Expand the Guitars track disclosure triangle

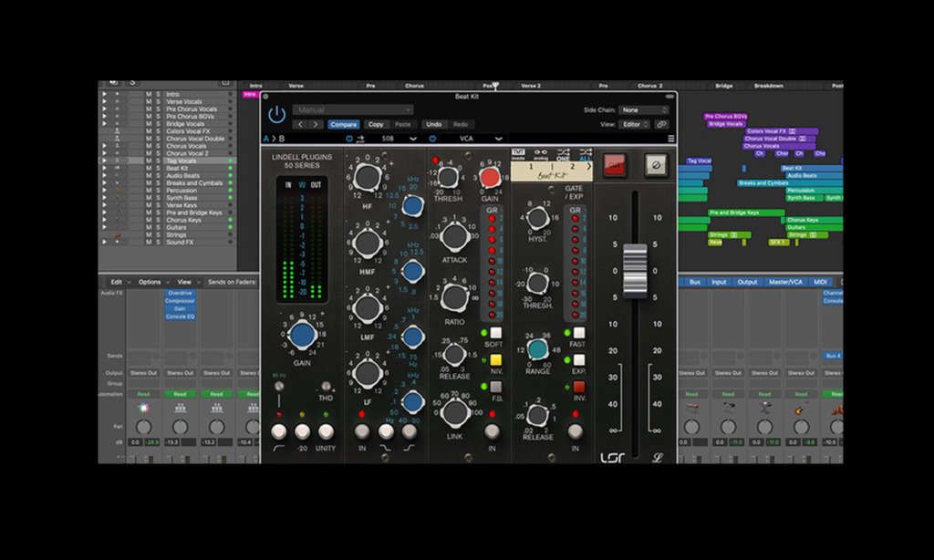pos(104,227)
